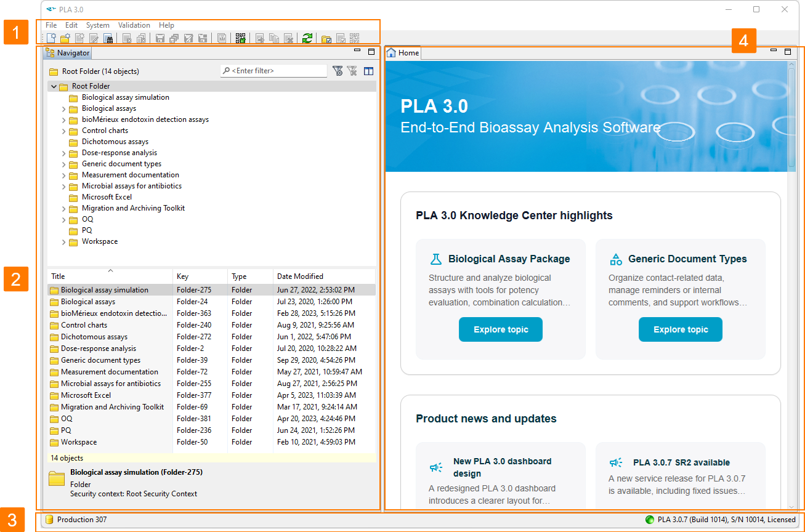805x532 pixels.
Task: Click the new document toolbar icon
Action: pos(52,39)
